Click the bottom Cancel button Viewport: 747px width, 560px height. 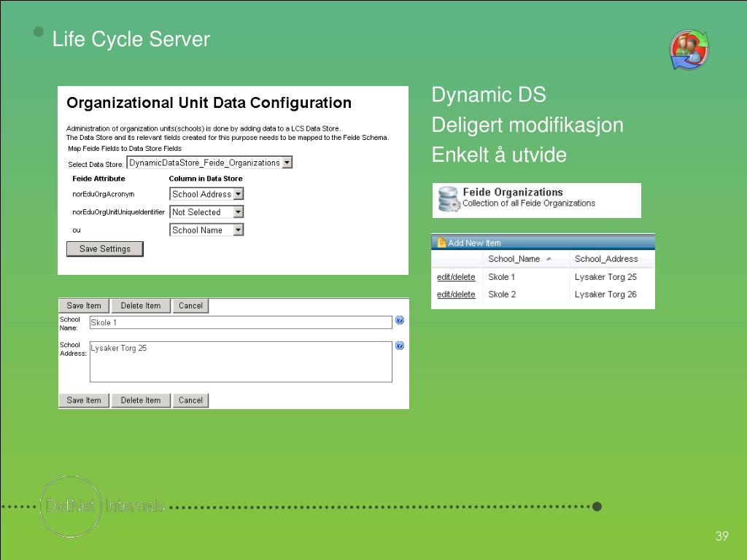[x=190, y=400]
